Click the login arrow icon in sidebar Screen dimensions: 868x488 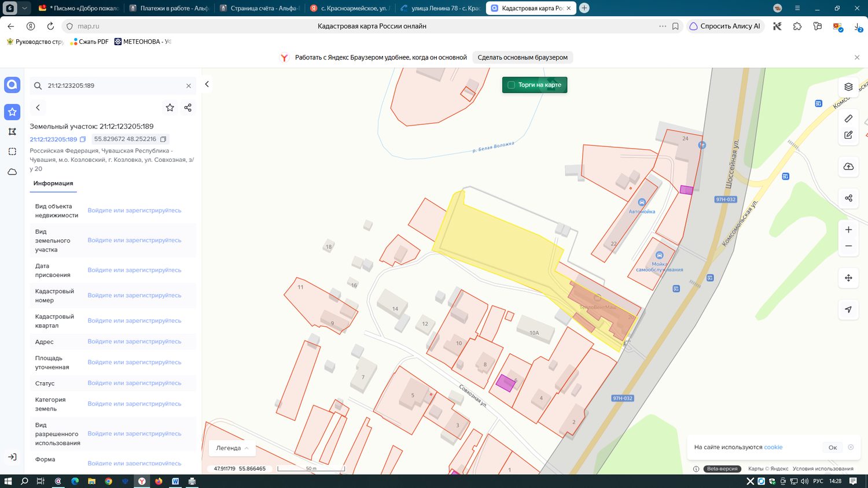tap(12, 457)
